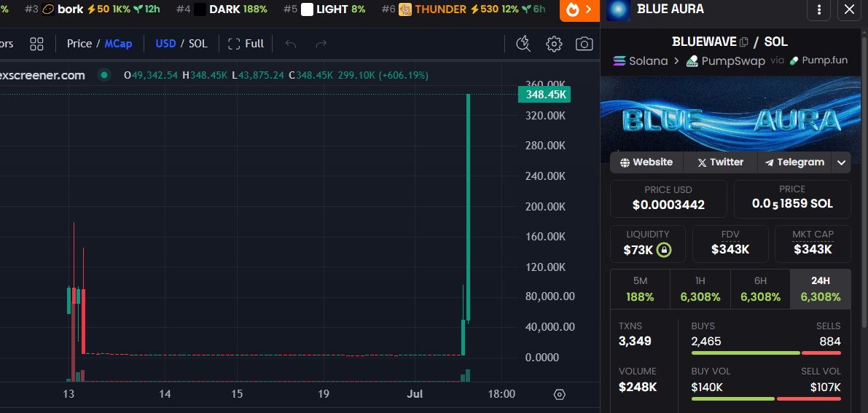Open the quick search lightning icon

click(x=523, y=44)
